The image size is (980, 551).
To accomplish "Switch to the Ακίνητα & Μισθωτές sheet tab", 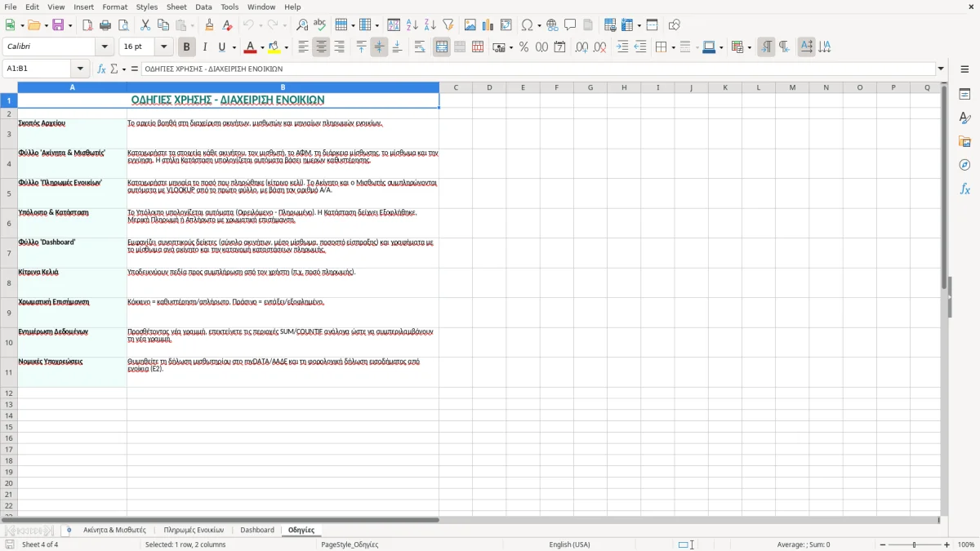I will click(114, 530).
